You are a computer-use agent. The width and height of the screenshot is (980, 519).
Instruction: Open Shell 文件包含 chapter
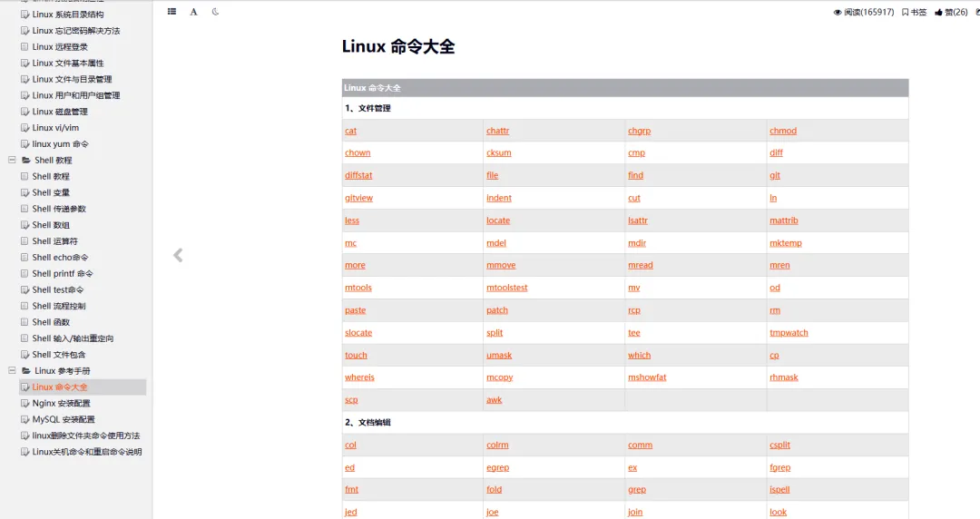59,355
